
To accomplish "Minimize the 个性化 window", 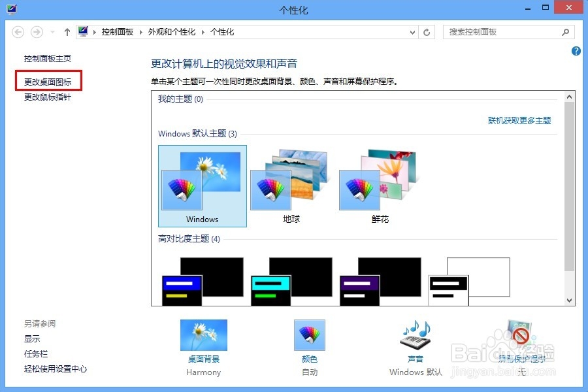I will point(528,8).
